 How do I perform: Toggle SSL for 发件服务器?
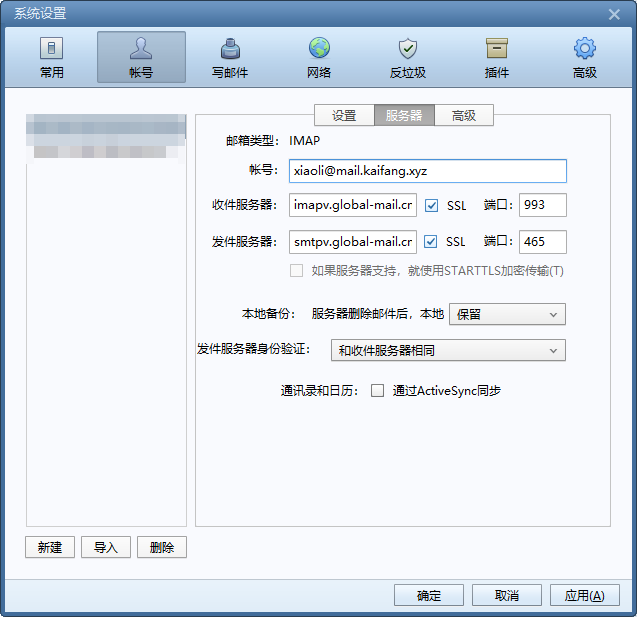[x=431, y=242]
